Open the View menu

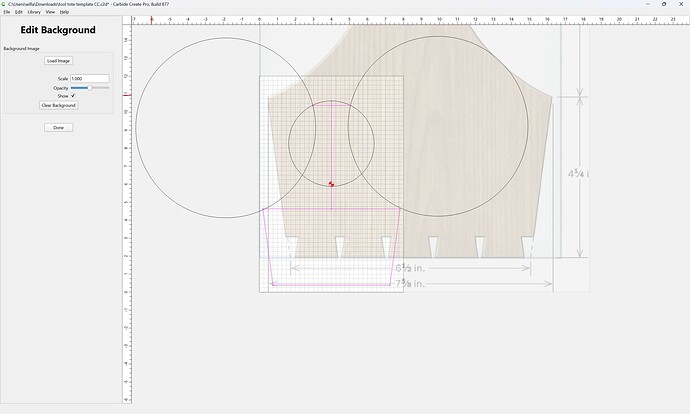tap(50, 12)
